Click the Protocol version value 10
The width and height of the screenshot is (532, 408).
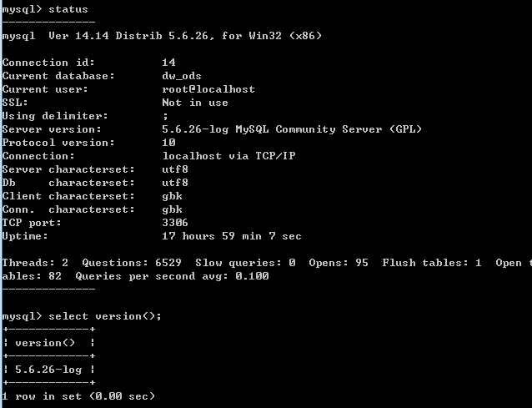168,143
